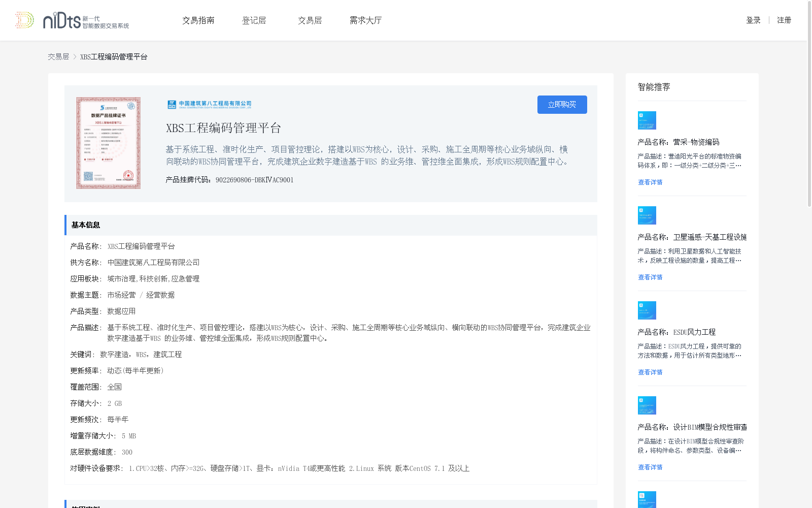Open 查看详情 for 营采-物资编码
Screen dimensions: 812x508
coord(650,182)
